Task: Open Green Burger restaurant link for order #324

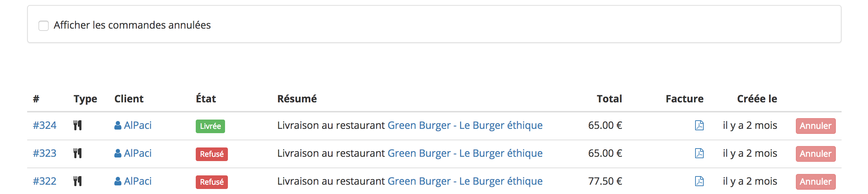Action: pyautogui.click(x=465, y=125)
